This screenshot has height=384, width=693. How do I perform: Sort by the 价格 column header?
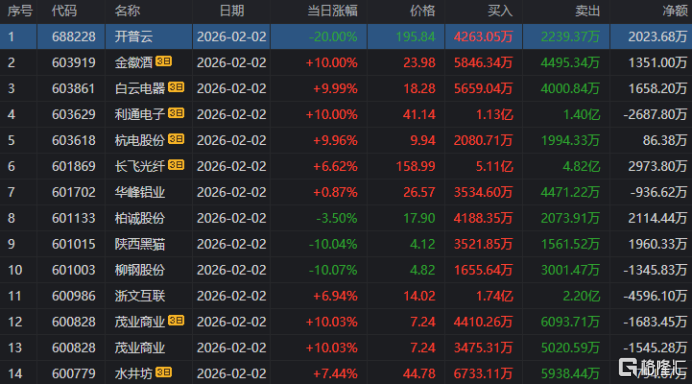point(423,11)
